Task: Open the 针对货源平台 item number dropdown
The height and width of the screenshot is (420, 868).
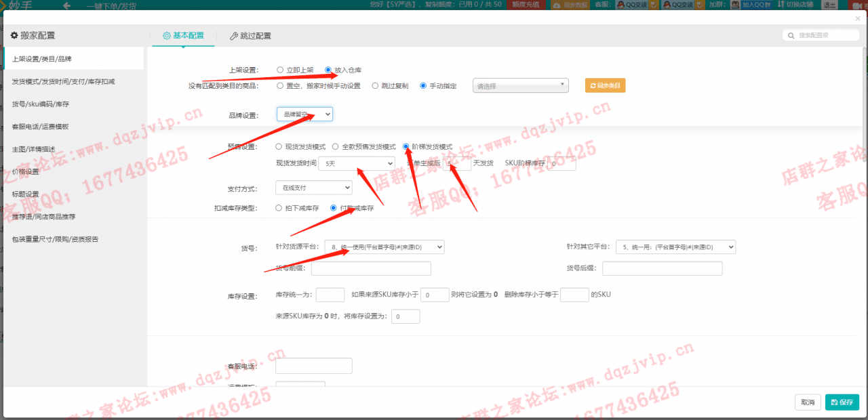Action: tap(384, 247)
